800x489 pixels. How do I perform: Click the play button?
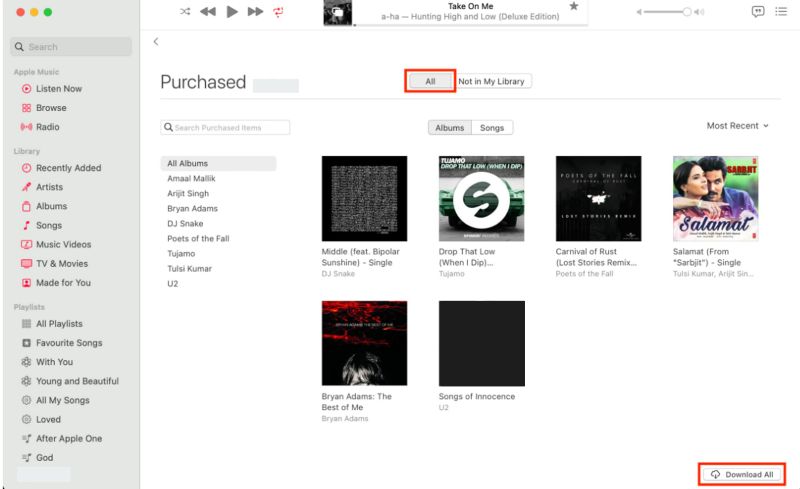(232, 11)
